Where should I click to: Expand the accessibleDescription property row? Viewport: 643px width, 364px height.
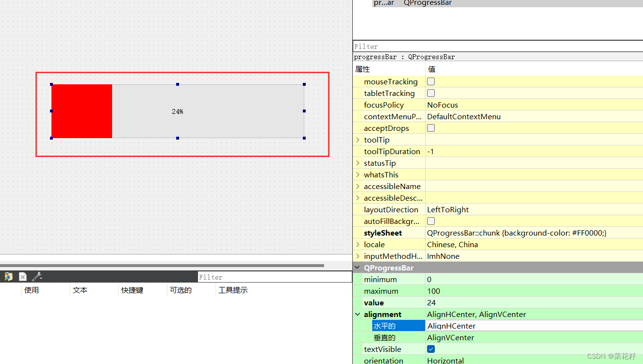coord(358,198)
